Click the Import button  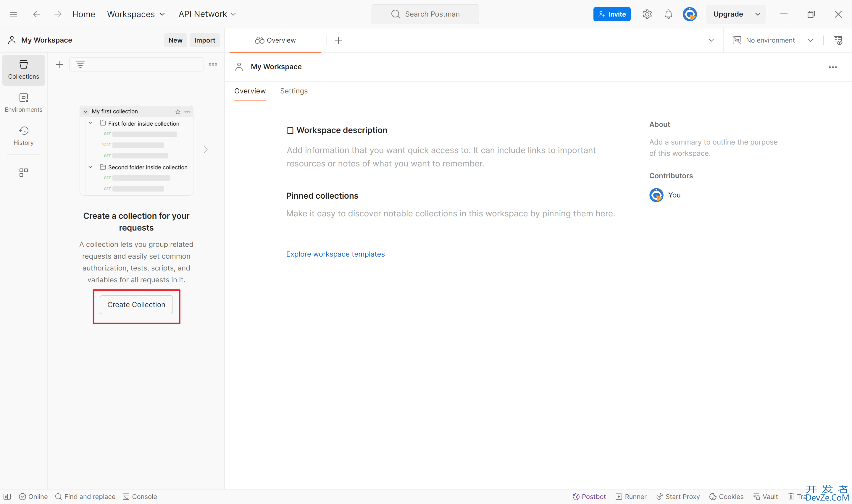click(205, 40)
